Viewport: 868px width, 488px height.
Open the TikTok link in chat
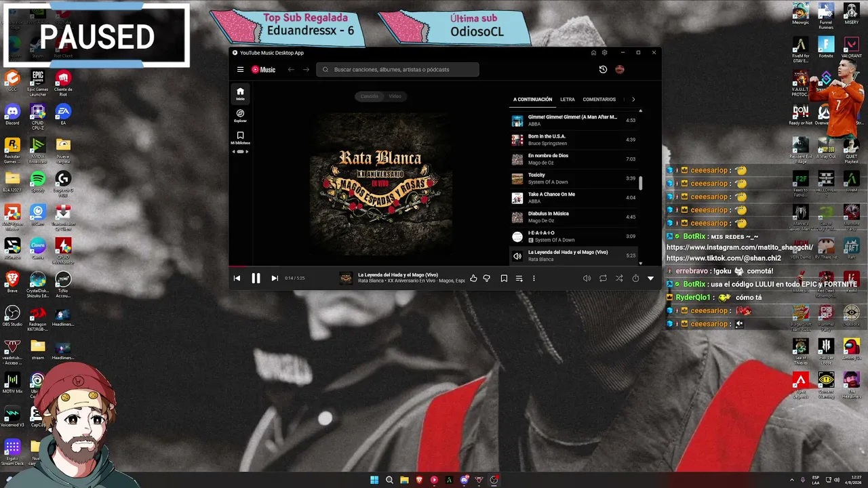724,258
